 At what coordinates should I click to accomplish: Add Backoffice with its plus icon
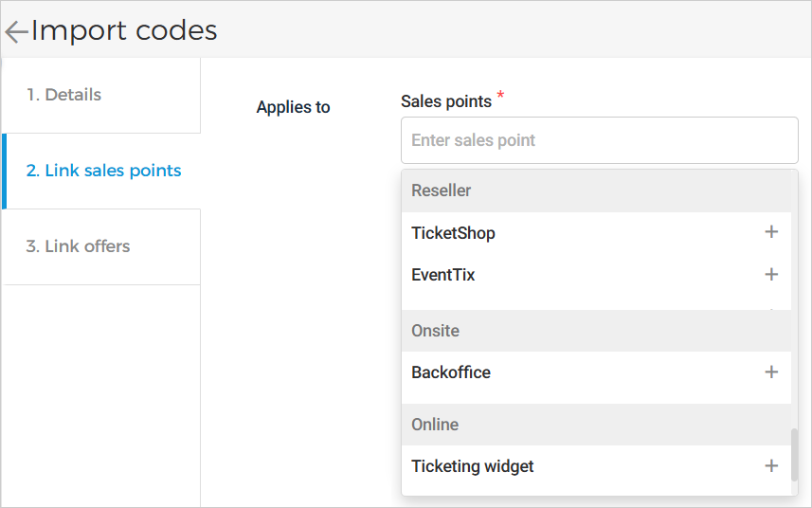tap(771, 372)
